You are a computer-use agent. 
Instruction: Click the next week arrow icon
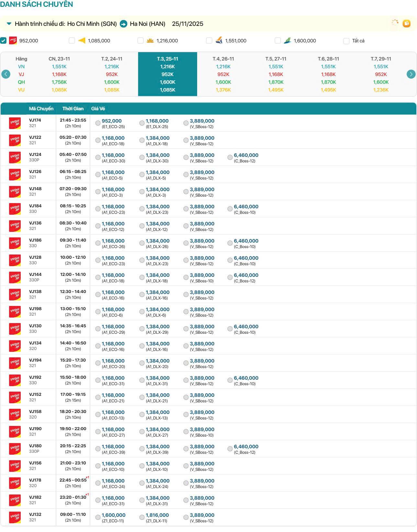(x=411, y=74)
